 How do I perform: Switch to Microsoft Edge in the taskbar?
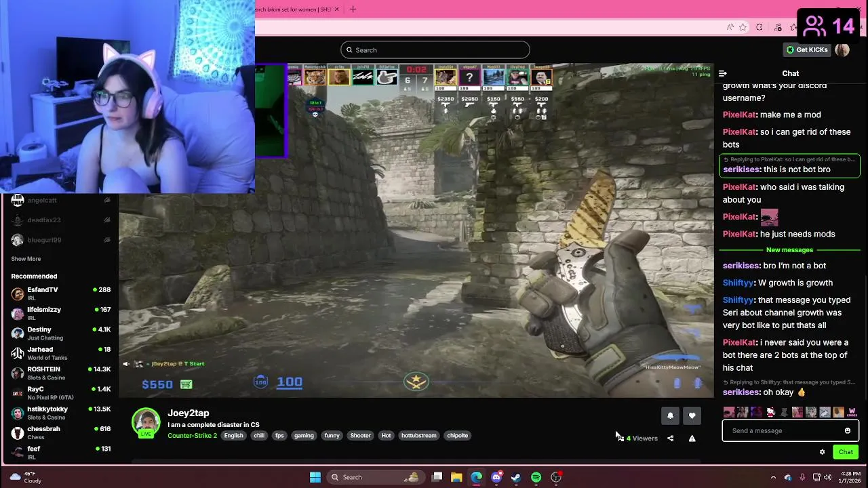tap(476, 477)
